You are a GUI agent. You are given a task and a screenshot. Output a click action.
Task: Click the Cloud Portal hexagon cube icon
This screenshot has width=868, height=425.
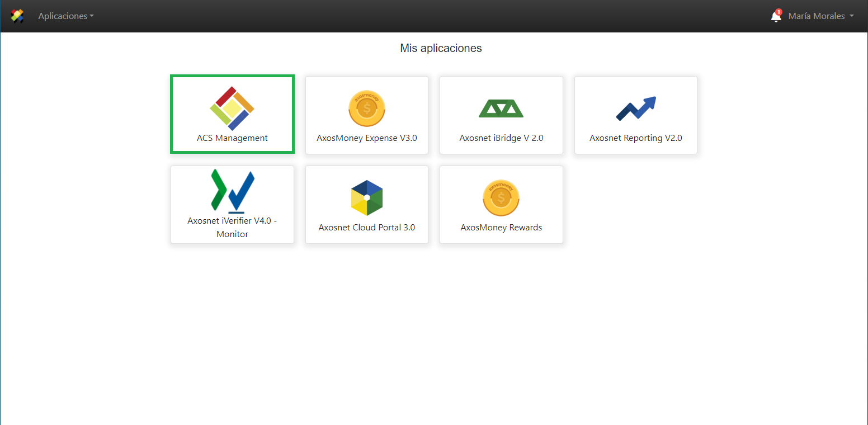pos(367,198)
